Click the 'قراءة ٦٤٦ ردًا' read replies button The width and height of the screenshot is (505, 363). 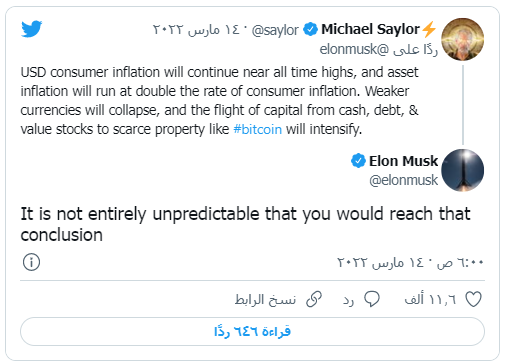[252, 331]
